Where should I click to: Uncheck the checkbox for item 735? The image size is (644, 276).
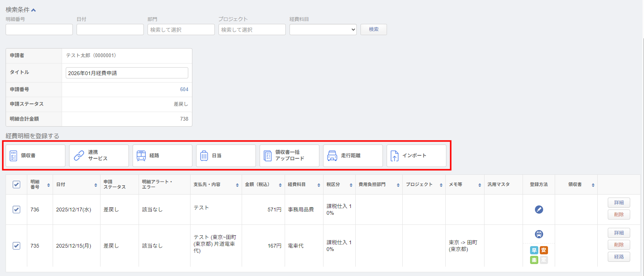16,246
